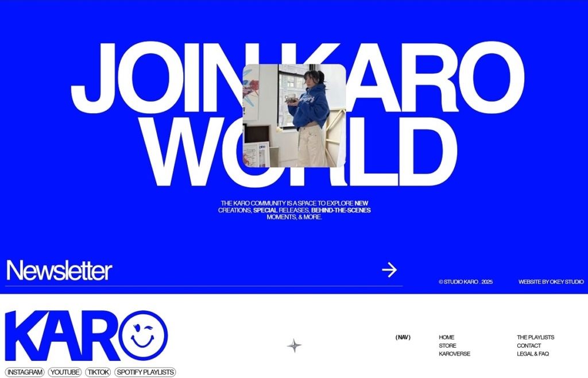Open the TikTok social pill
The image size is (588, 378).
tap(98, 372)
